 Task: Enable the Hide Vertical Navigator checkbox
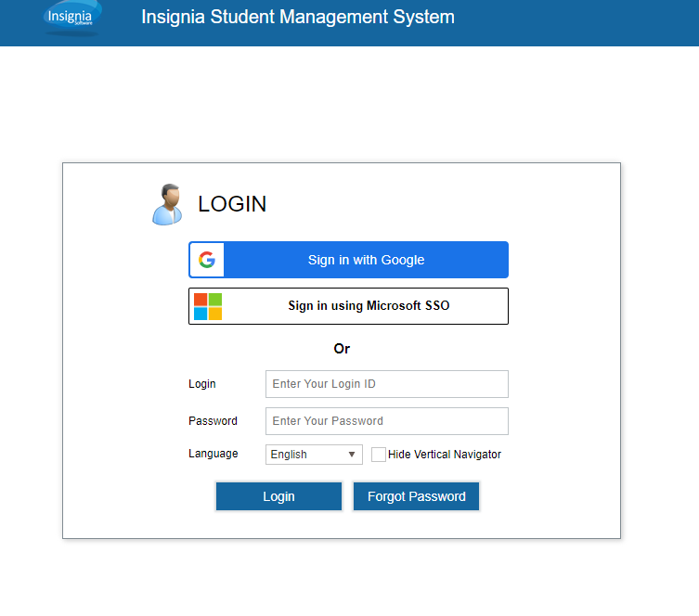tap(379, 455)
